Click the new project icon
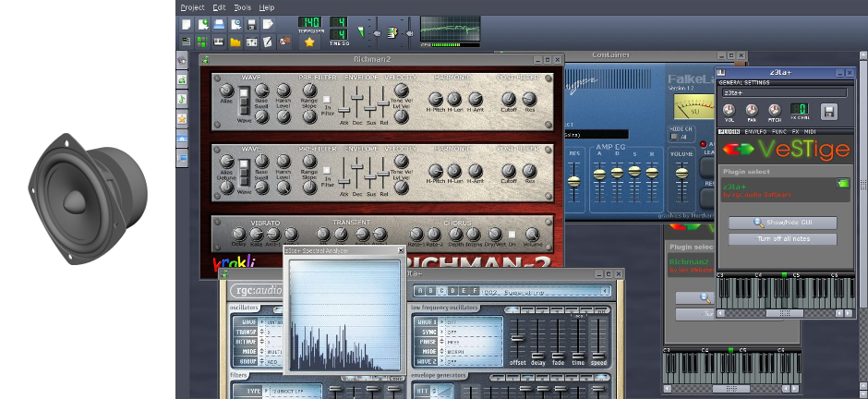Viewport: 868px width, 399px height. click(x=186, y=24)
